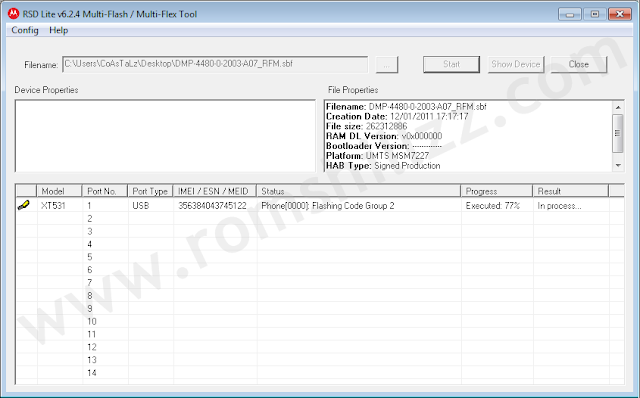Close window with red X button
The height and width of the screenshot is (398, 640).
[620, 14]
